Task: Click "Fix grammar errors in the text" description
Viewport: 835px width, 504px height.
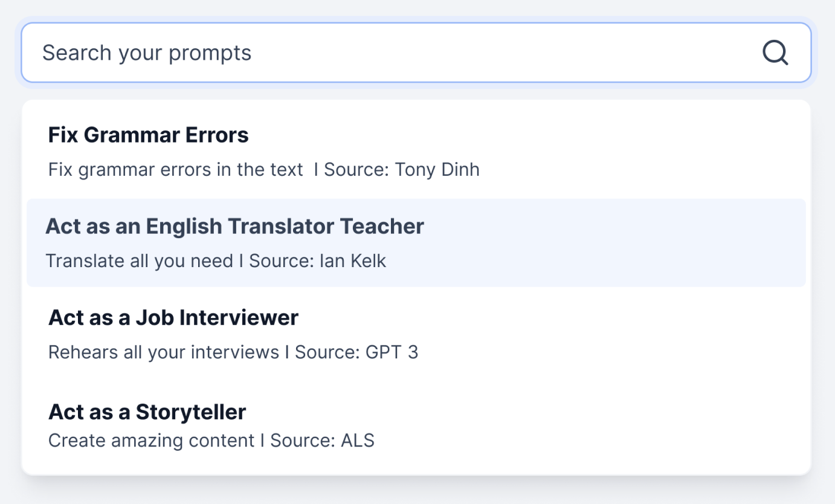Action: point(175,170)
